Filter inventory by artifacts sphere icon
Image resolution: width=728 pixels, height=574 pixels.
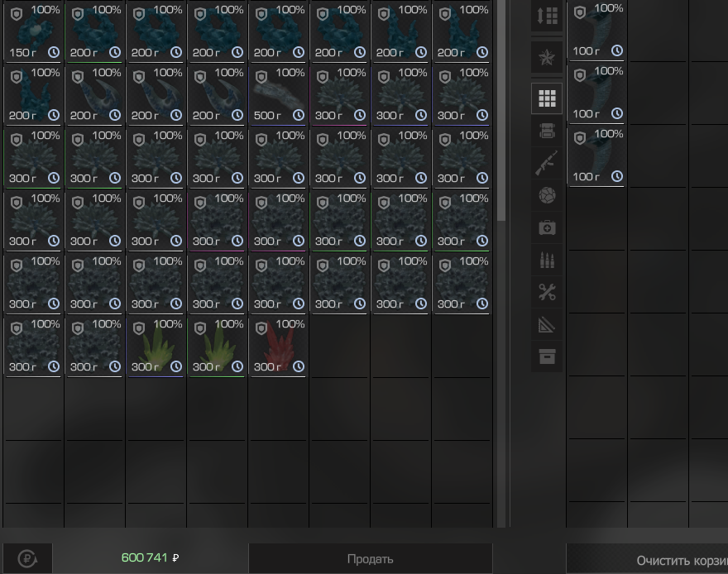(x=547, y=195)
